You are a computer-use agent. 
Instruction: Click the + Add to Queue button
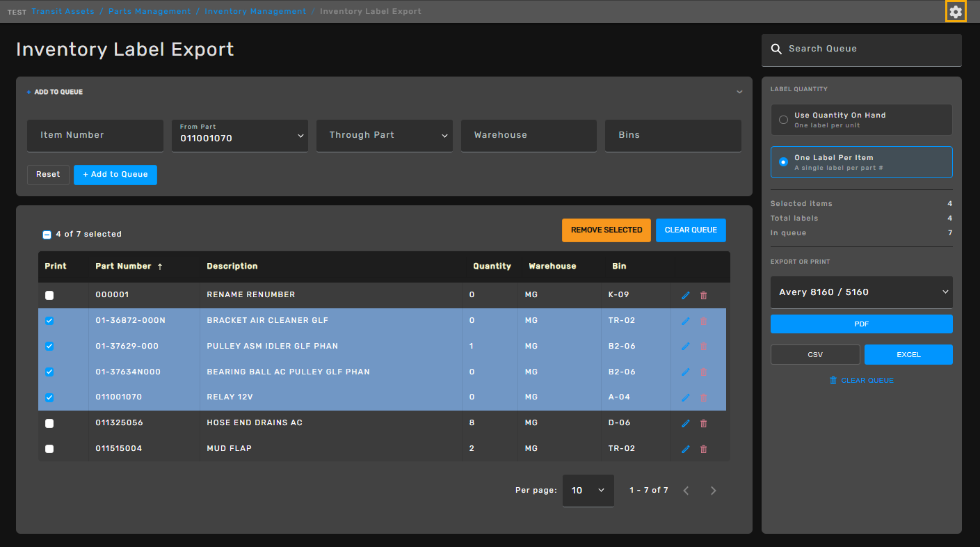115,175
